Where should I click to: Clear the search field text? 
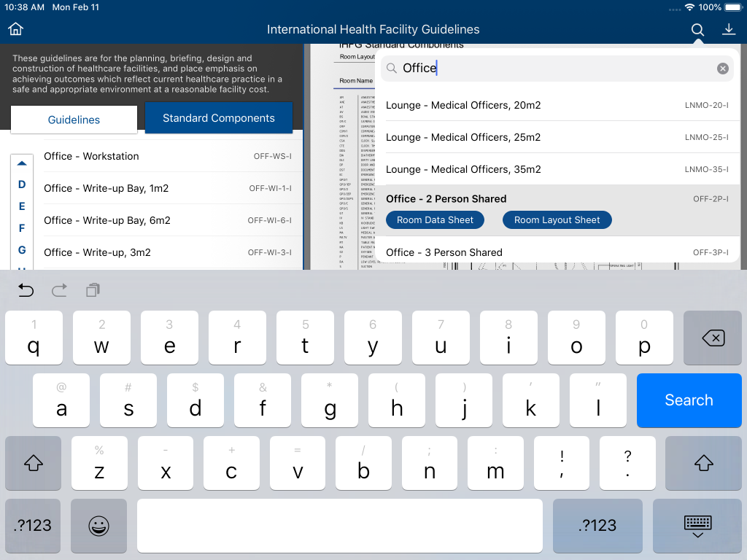pyautogui.click(x=723, y=69)
